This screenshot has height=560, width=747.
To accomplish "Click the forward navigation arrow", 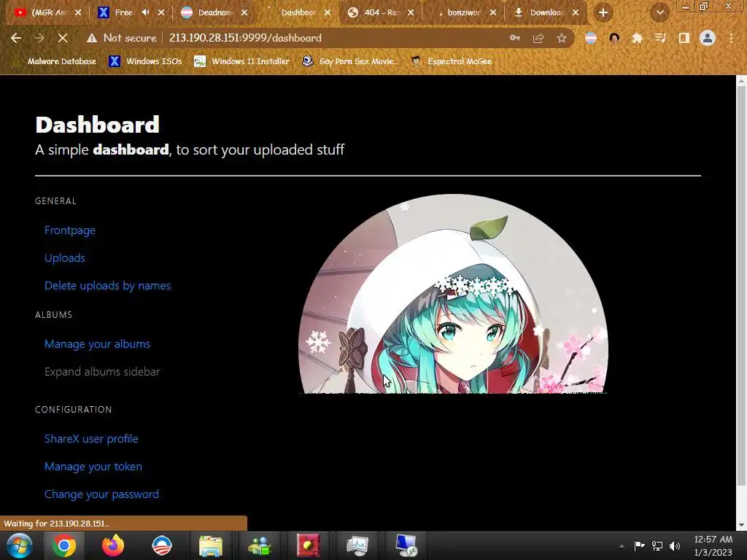I will point(39,38).
